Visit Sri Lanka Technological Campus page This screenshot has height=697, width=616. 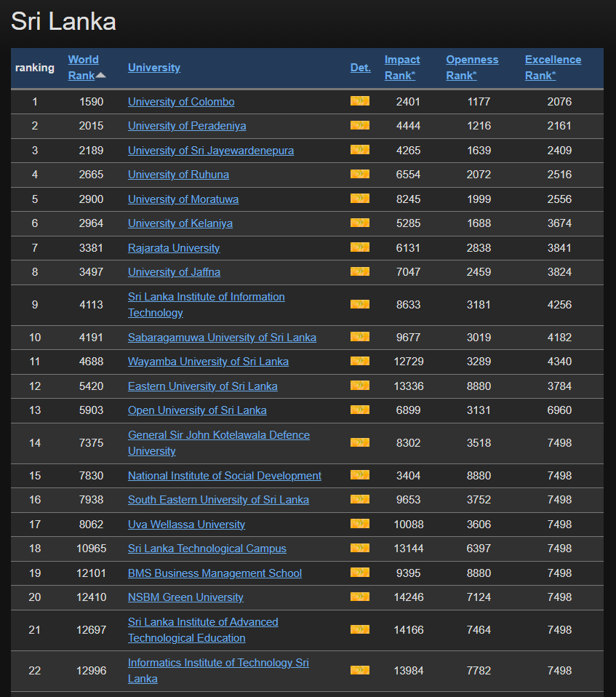[207, 549]
